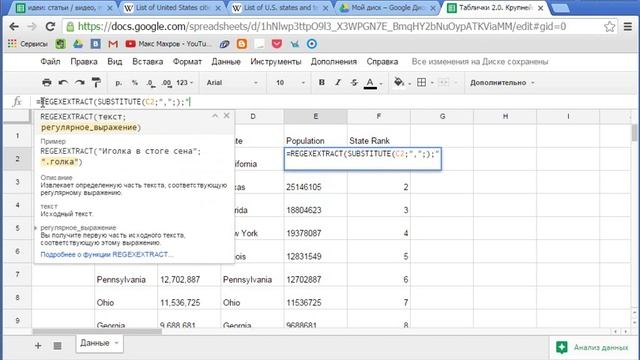640x360 pixels.
Task: Select the paint format tool
Action: (x=96, y=82)
